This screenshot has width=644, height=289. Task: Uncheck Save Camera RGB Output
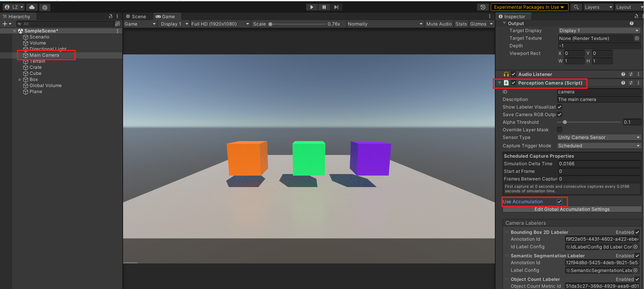[x=559, y=114]
